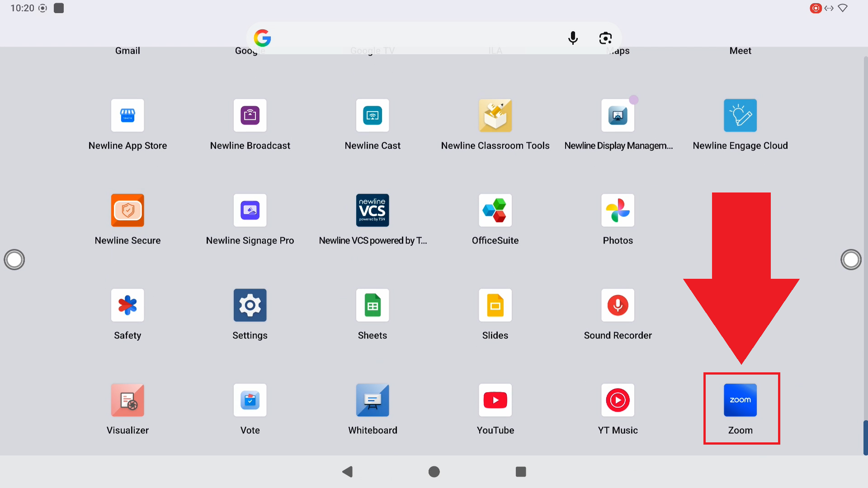Open Android Settings gear app
Screen dimensions: 868x488
pyautogui.click(x=250, y=305)
